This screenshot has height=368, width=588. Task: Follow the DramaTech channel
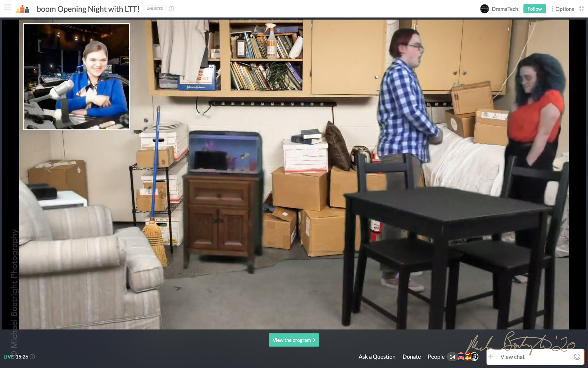(x=534, y=9)
